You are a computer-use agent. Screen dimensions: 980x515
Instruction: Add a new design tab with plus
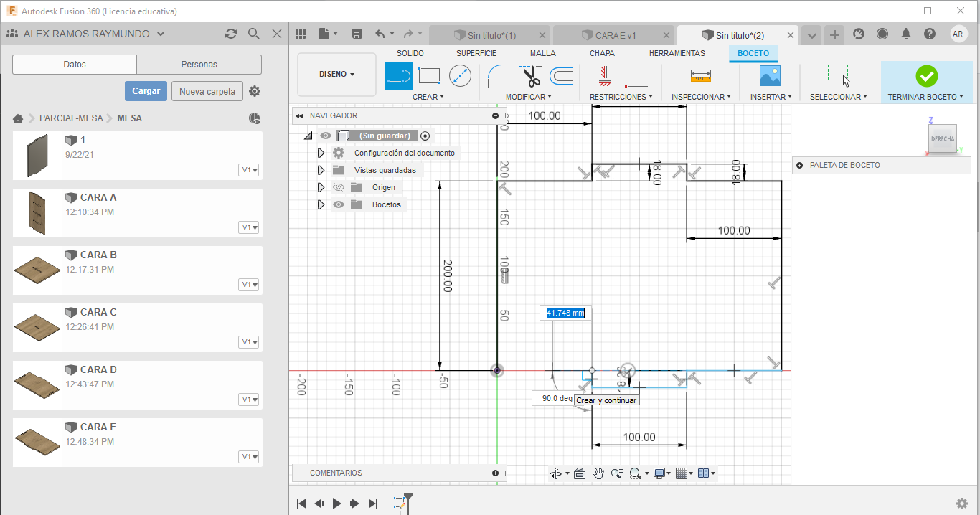[x=834, y=34]
